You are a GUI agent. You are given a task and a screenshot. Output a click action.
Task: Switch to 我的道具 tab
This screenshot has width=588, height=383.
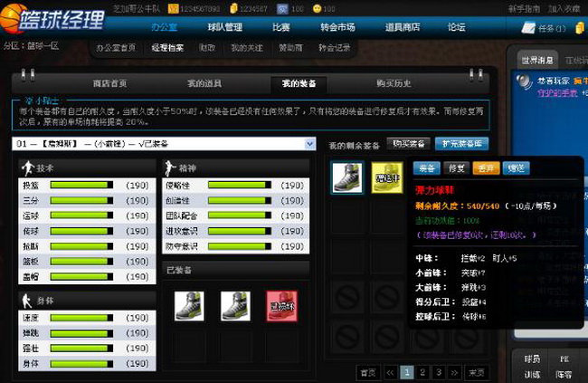(x=204, y=83)
